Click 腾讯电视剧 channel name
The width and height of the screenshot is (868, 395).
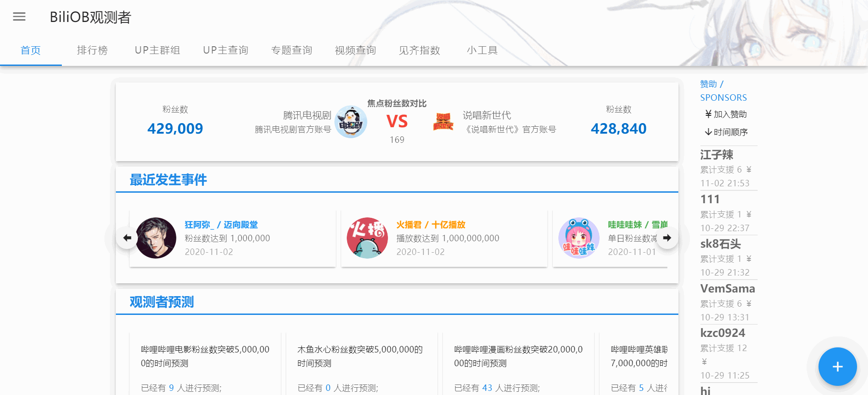tap(307, 115)
